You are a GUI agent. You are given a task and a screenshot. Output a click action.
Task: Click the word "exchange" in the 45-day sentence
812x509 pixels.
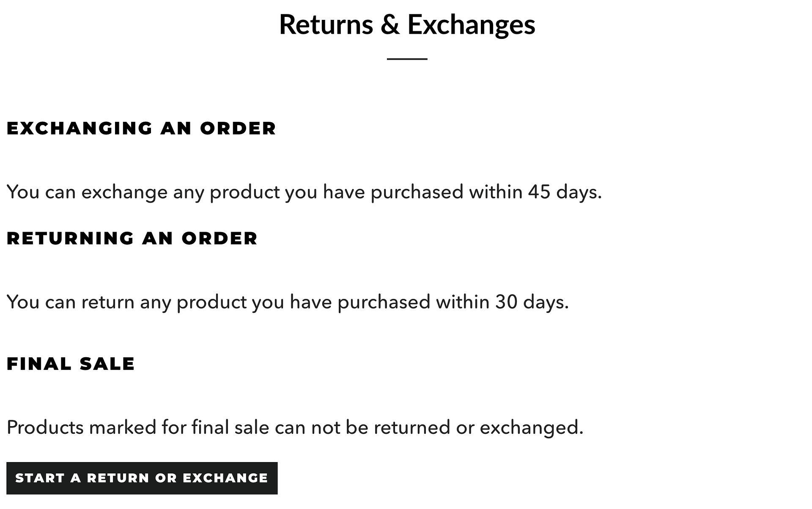tap(124, 193)
